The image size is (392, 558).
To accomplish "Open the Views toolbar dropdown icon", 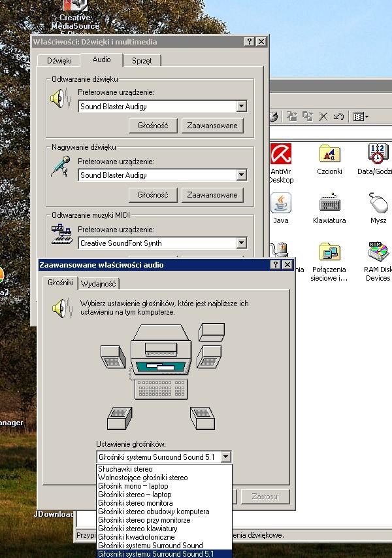I will (361, 116).
